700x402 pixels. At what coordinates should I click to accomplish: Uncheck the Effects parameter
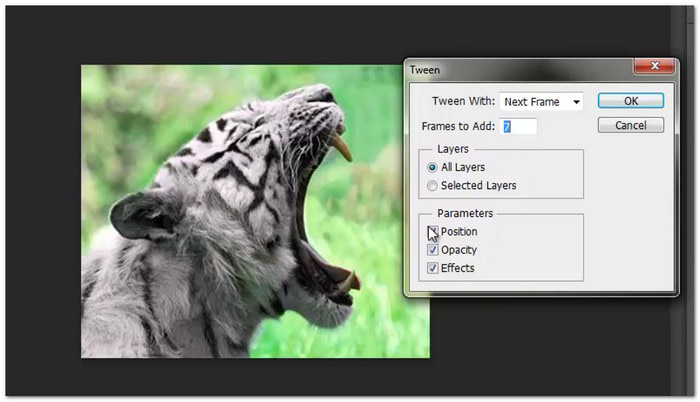[432, 268]
